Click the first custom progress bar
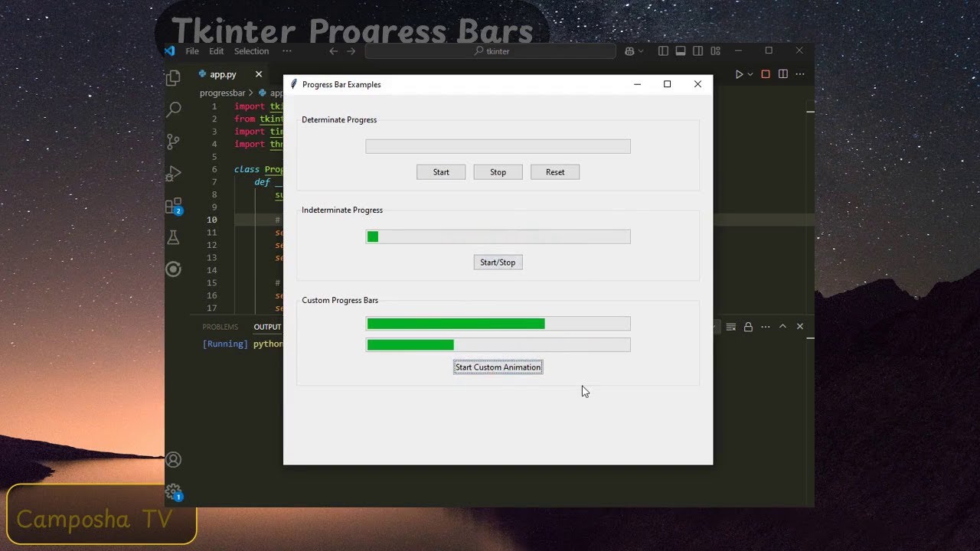This screenshot has width=980, height=551. click(x=498, y=324)
